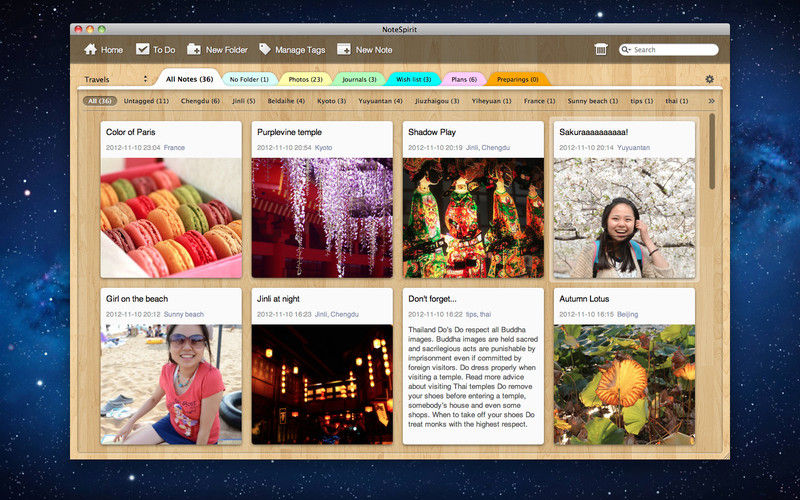Filter by Chengdu (6) tag

pos(200,101)
